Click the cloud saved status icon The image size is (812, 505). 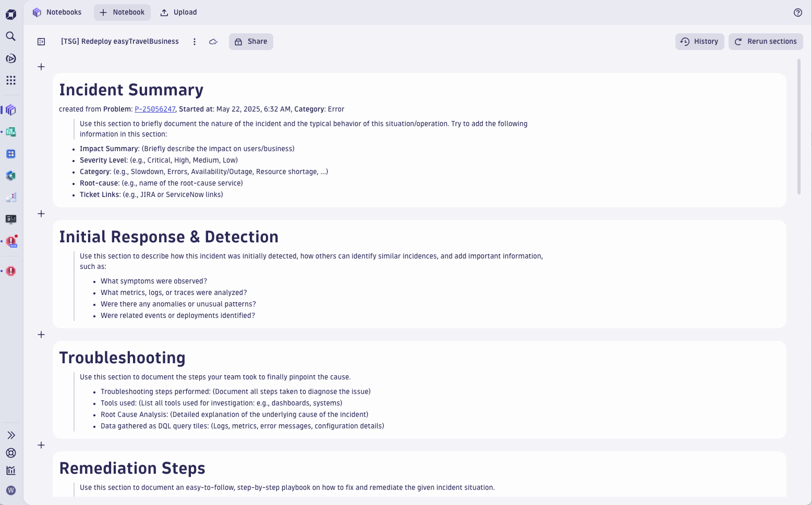coord(213,42)
